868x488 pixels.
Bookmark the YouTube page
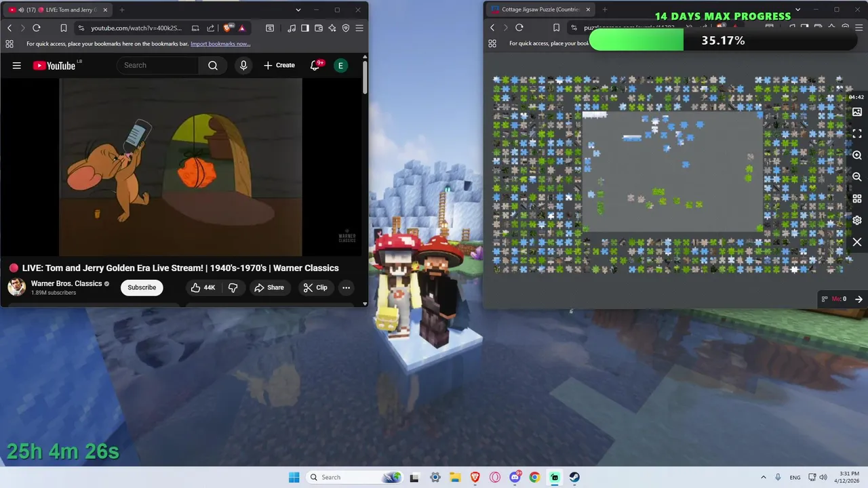(63, 28)
